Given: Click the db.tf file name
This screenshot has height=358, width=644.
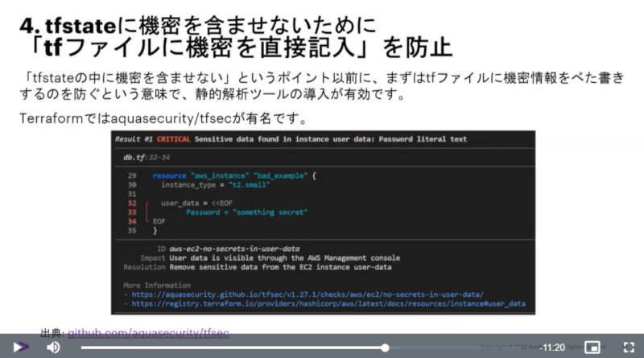Looking at the screenshot, I should pos(134,157).
